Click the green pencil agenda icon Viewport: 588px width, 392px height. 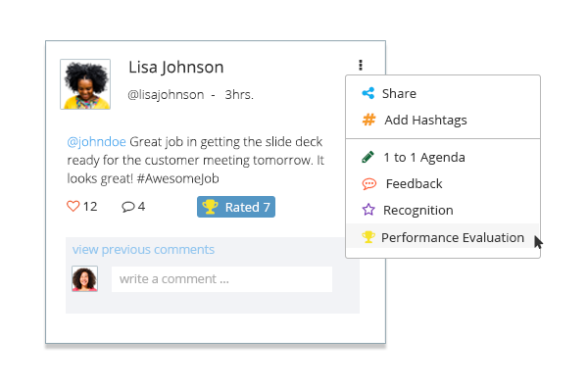pyautogui.click(x=367, y=157)
